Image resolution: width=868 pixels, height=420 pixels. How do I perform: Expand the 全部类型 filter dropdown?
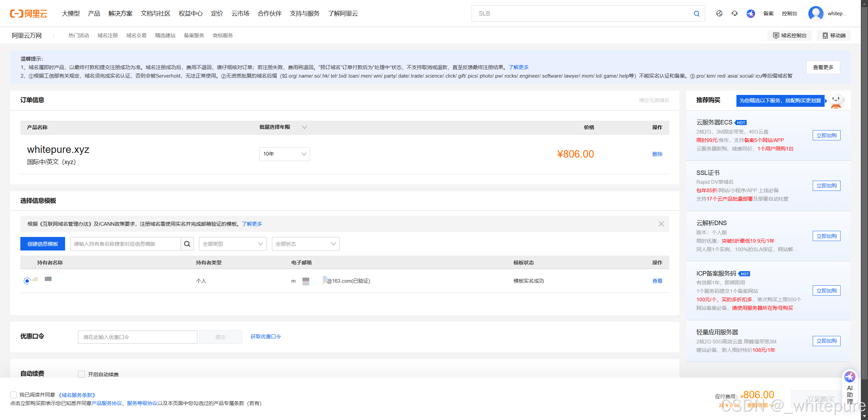233,244
